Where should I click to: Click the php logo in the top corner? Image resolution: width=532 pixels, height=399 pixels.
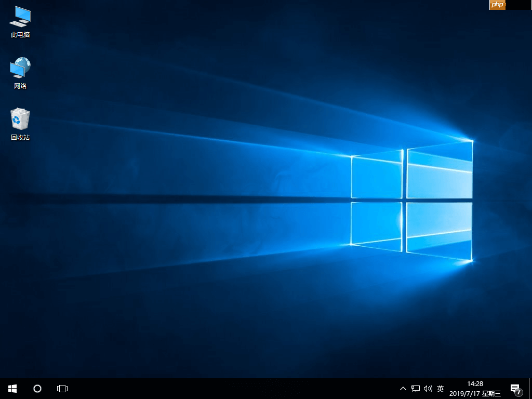(x=497, y=5)
